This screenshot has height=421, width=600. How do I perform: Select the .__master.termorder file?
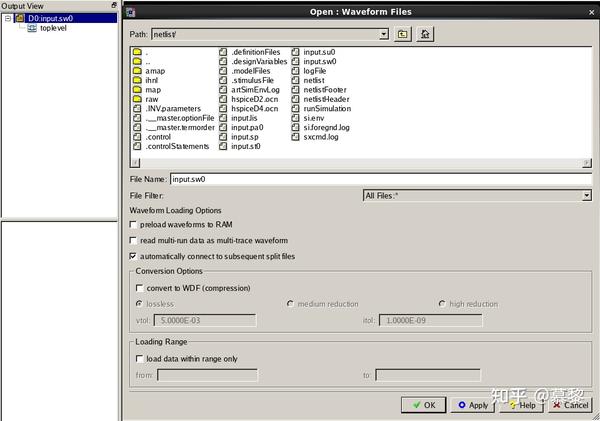pyautogui.click(x=179, y=127)
